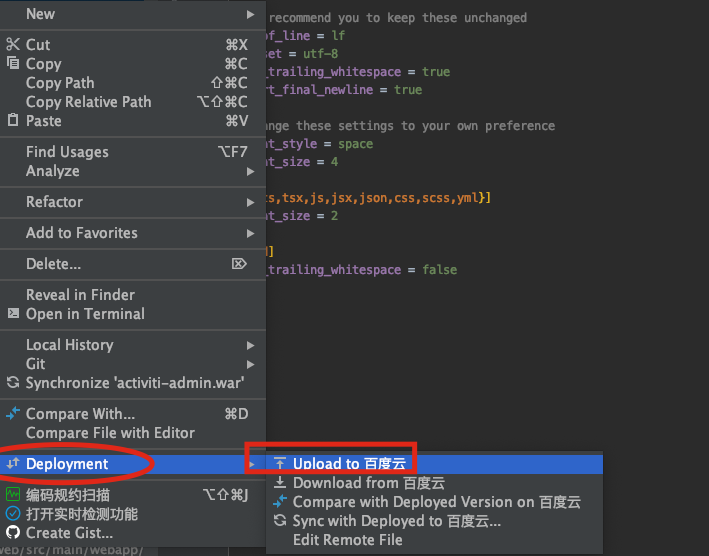The image size is (709, 556).
Task: Select Compare File with Editor
Action: coord(132,433)
